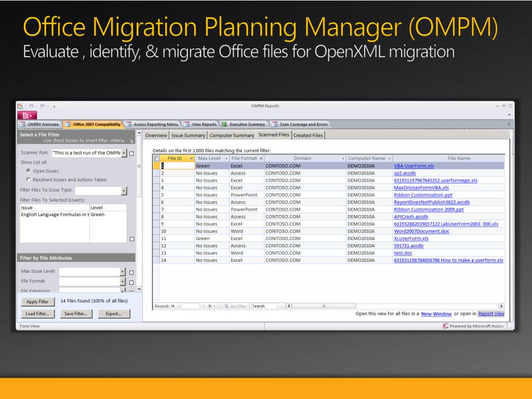Select Resolved Issues and Actions Taken radio
The image size is (532, 399).
pos(29,179)
